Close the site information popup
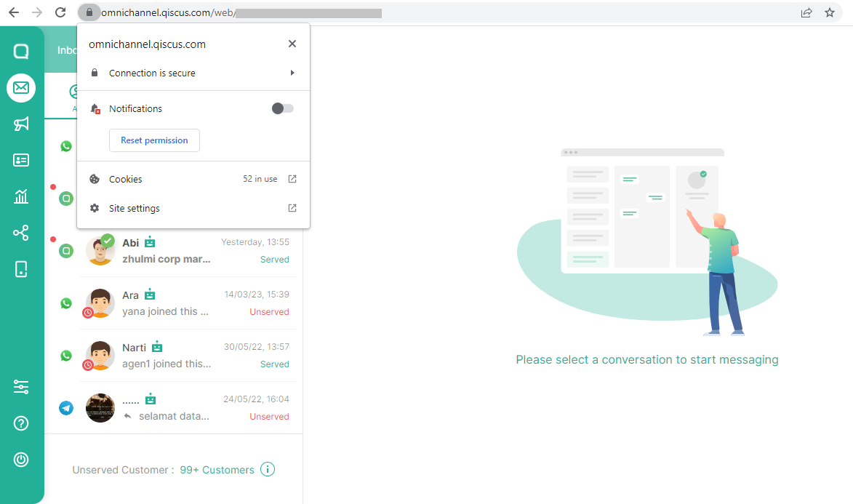Screen dimensions: 853x504 [x=292, y=44]
